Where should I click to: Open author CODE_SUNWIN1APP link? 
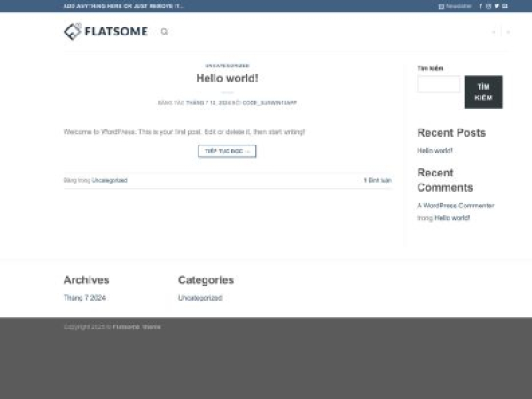point(270,103)
